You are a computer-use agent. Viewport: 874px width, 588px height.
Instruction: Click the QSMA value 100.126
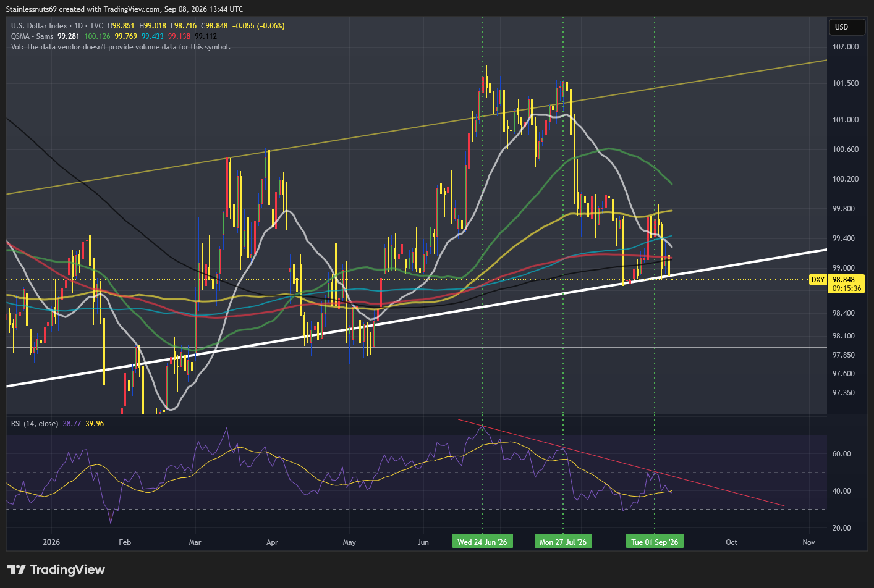pyautogui.click(x=98, y=36)
